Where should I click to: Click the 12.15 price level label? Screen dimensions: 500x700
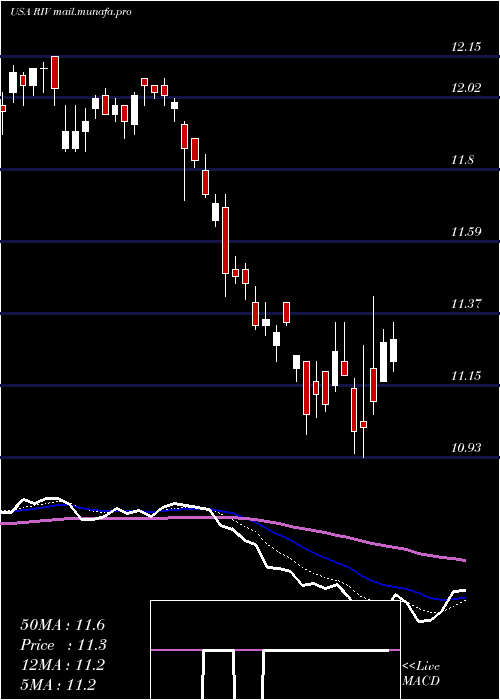(x=466, y=46)
